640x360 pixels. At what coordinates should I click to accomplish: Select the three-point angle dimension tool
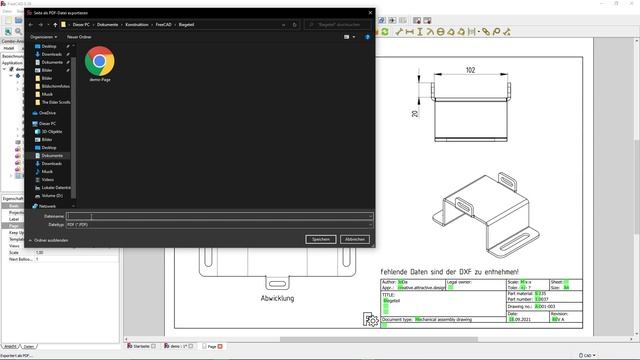coord(461,32)
